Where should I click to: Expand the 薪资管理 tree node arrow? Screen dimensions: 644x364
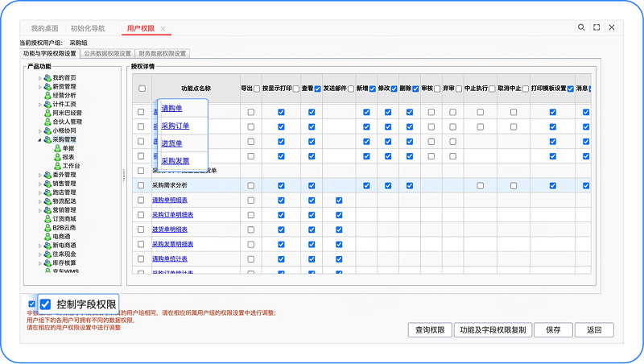click(x=39, y=87)
